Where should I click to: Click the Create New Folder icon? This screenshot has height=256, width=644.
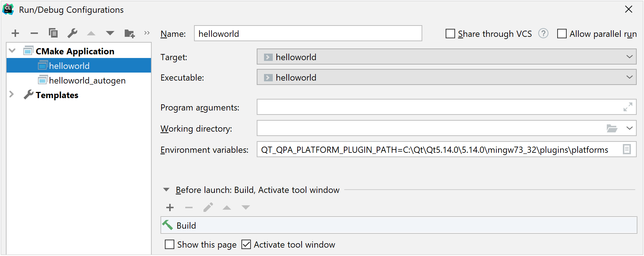pos(129,34)
